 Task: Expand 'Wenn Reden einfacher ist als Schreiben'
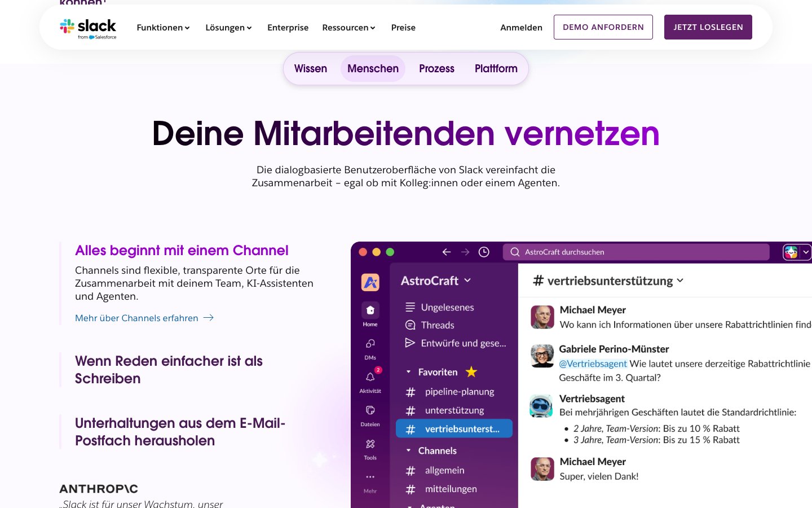pos(169,370)
